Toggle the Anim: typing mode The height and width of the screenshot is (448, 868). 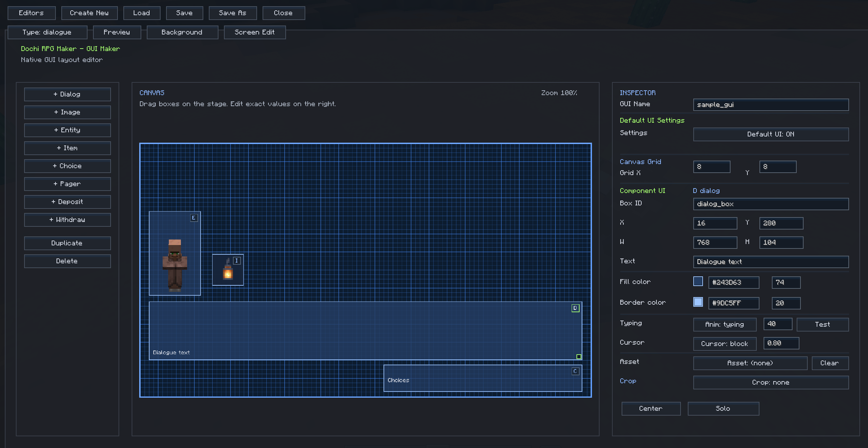click(725, 325)
